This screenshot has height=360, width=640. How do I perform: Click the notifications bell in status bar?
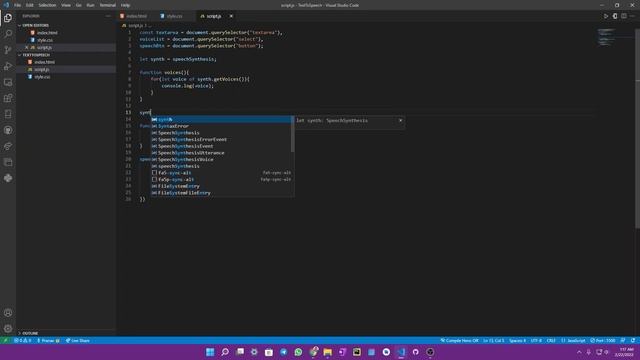pos(633,340)
